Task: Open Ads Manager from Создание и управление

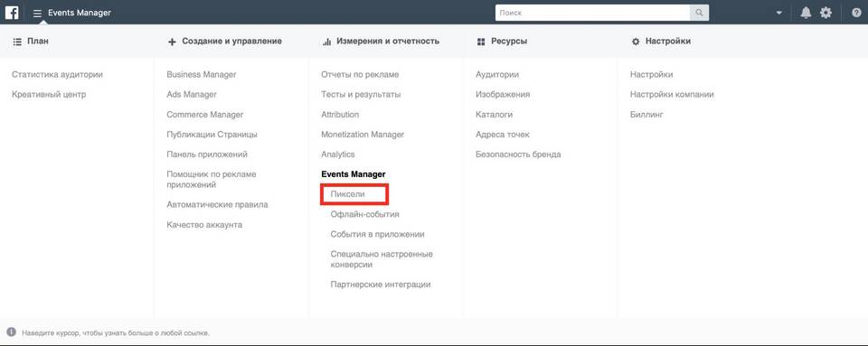Action: click(192, 95)
